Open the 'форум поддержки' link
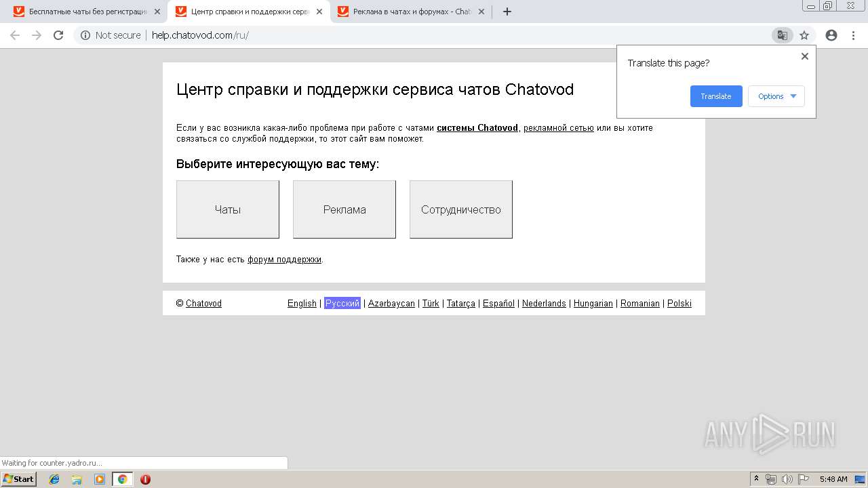Image resolution: width=868 pixels, height=488 pixels. tap(284, 259)
